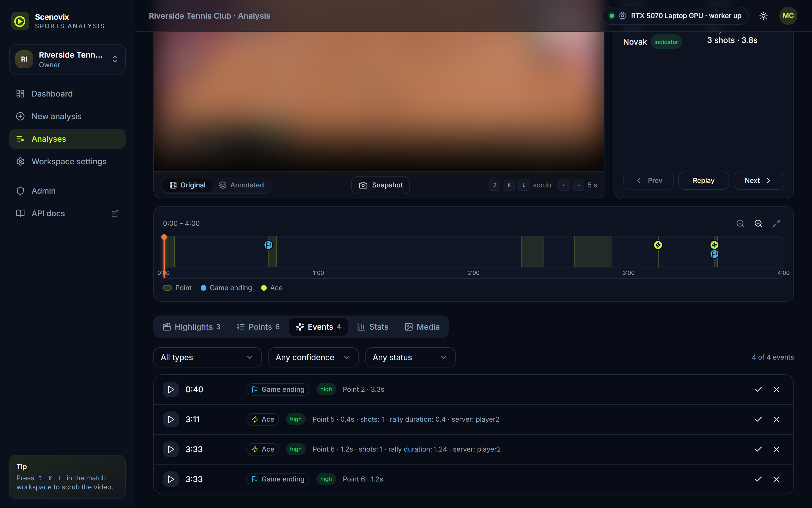Click the Ace tag on 3:11 row
Viewport: 812px width, 508px height.
(263, 419)
